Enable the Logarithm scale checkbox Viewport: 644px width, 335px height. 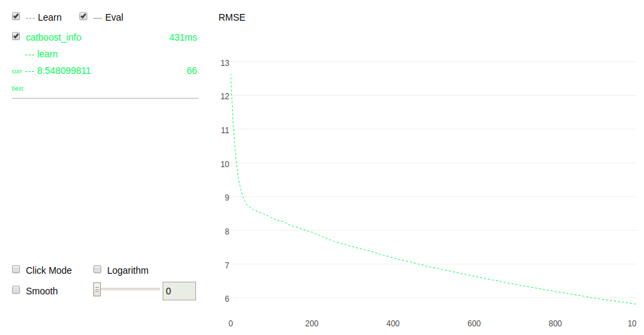[x=97, y=270]
